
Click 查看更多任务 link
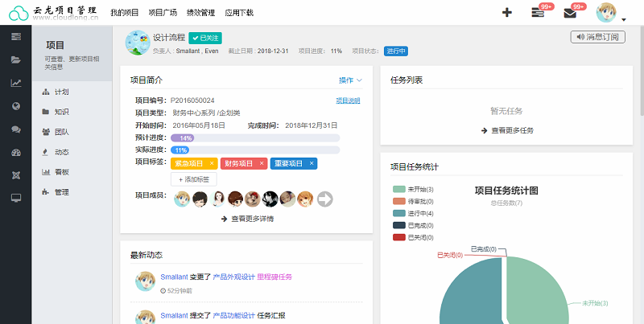(x=507, y=131)
